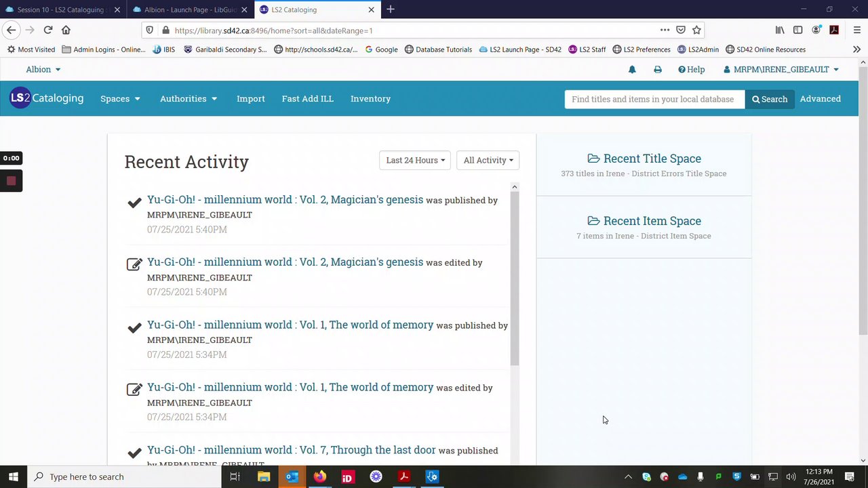The height and width of the screenshot is (488, 868).
Task: Expand the Albion site dropdown
Action: pyautogui.click(x=43, y=70)
